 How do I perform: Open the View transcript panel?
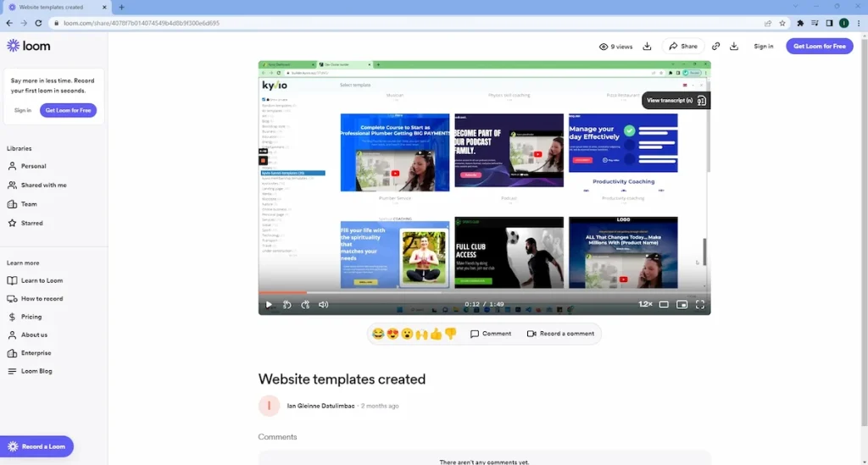click(675, 100)
